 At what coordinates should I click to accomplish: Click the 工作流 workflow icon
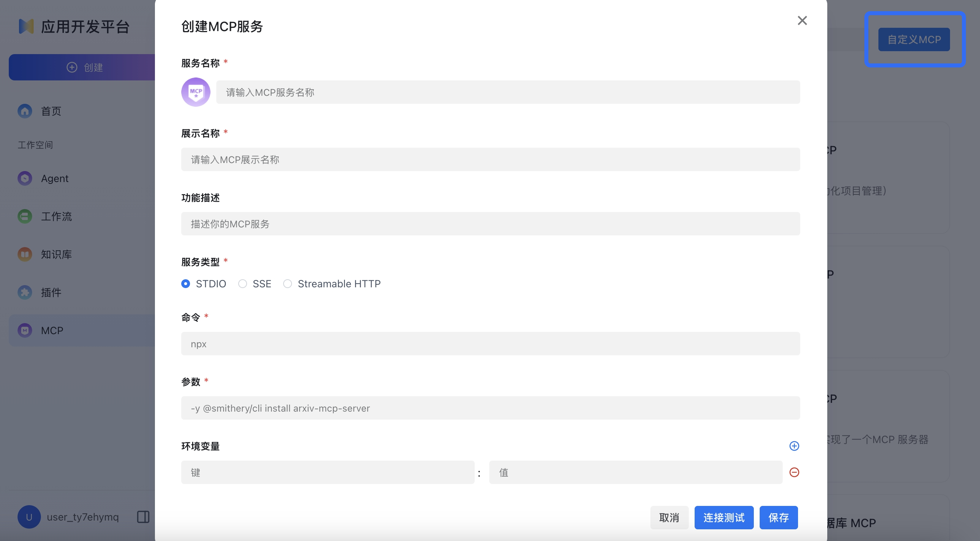click(24, 216)
